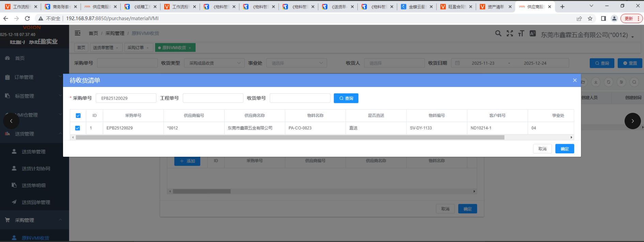Open the 事业处 dropdown

[297, 63]
